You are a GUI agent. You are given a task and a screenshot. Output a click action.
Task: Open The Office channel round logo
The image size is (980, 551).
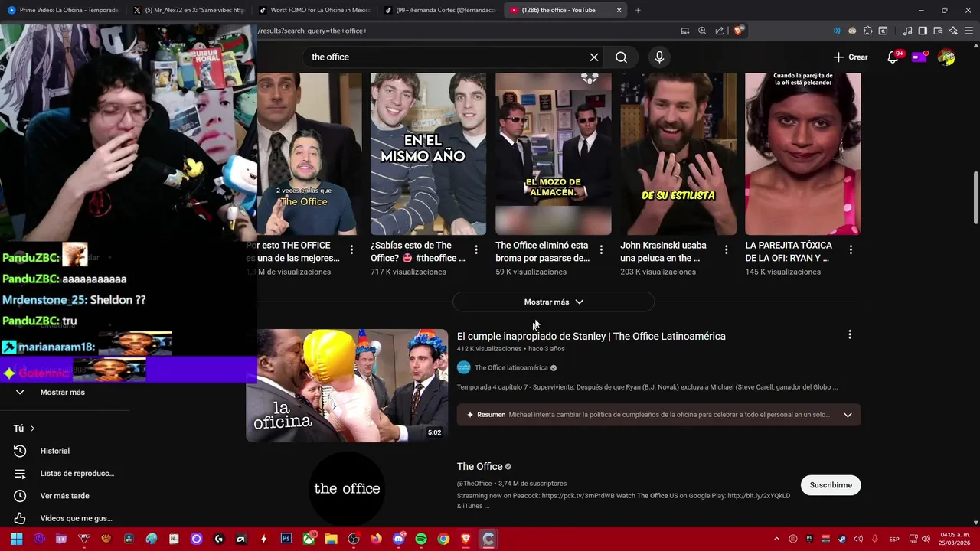tap(347, 488)
